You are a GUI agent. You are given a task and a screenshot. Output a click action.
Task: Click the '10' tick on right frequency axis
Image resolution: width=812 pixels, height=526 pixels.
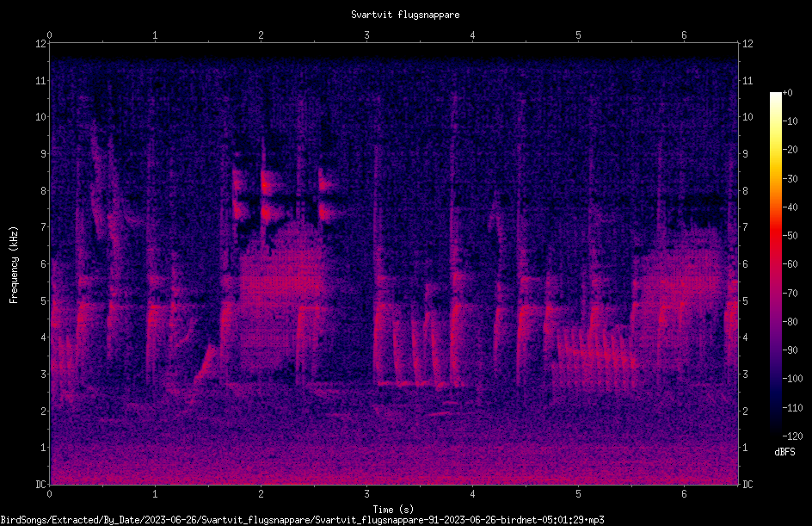click(747, 117)
